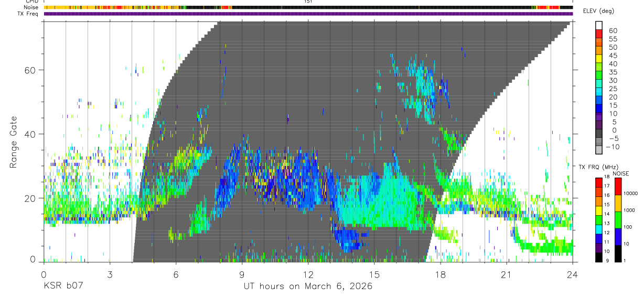Image resolution: width=644 pixels, height=297 pixels.
Task: Click the yellow segment of the NOISE color bar
Action: coord(618,203)
